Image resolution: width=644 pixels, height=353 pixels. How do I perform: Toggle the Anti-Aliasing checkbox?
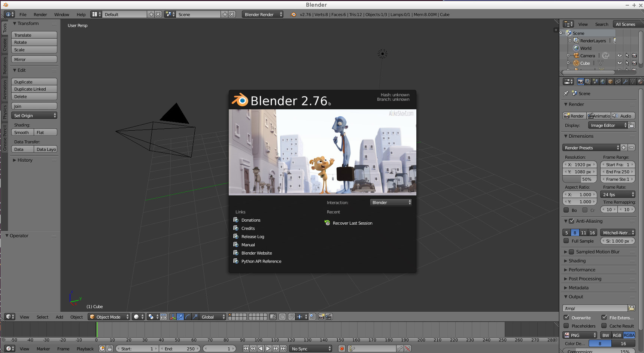571,221
